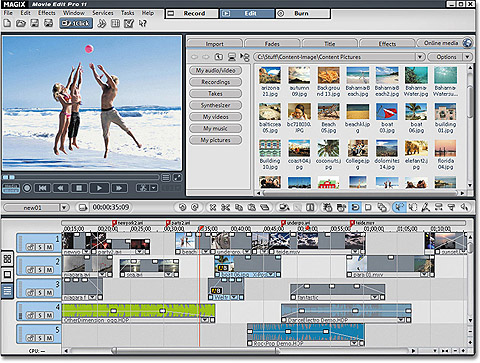Click the Save disk icon in top toolbar
The height and width of the screenshot is (363, 480).
click(x=34, y=23)
